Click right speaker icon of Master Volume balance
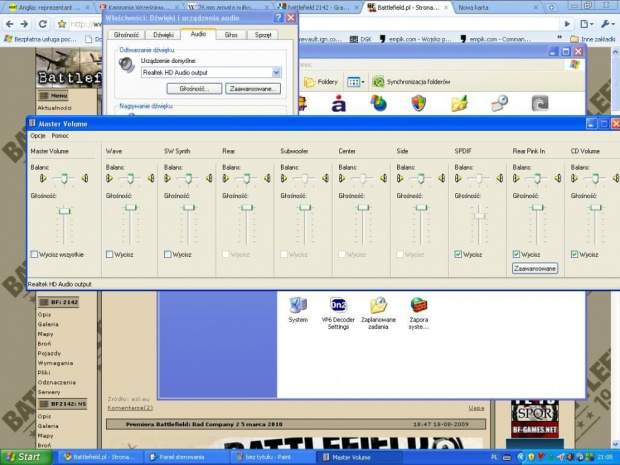 [85, 178]
